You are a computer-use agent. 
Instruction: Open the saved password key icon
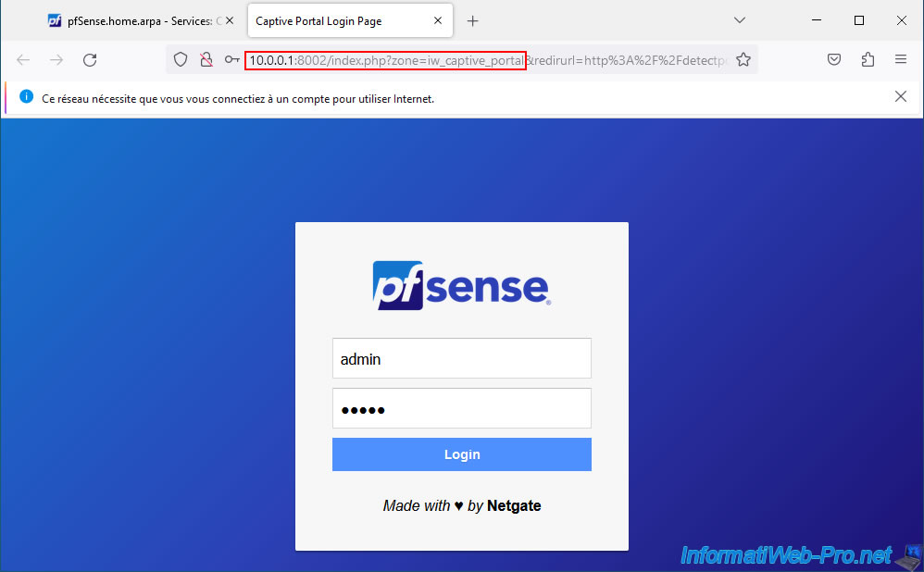tap(231, 59)
